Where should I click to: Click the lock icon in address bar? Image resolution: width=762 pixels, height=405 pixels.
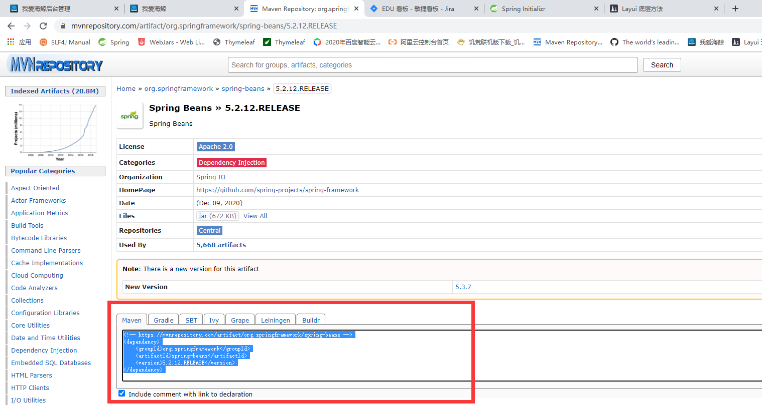pos(63,26)
